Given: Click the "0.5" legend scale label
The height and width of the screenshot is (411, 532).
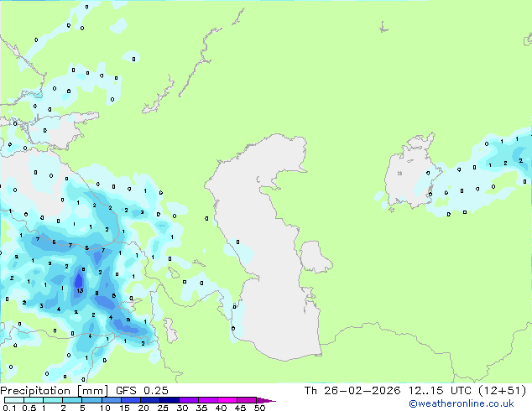Looking at the screenshot, I should click(29, 408).
